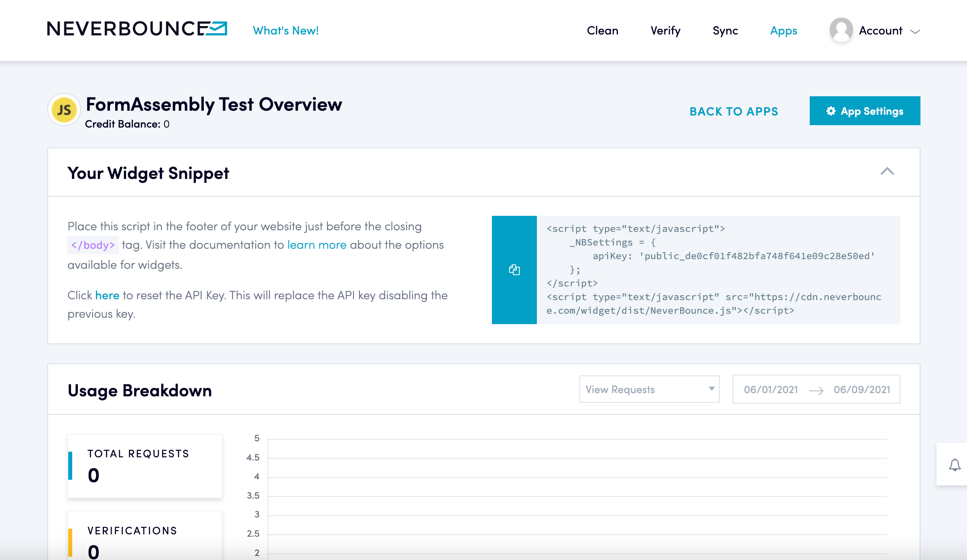Select the VERIFICATIONS card

pyautogui.click(x=144, y=535)
